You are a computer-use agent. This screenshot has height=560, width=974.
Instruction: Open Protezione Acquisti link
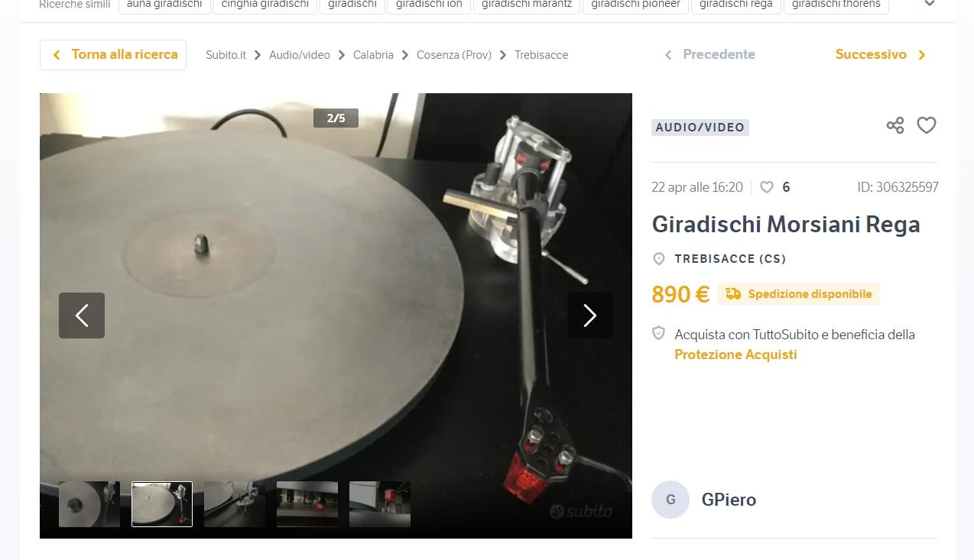(x=735, y=354)
